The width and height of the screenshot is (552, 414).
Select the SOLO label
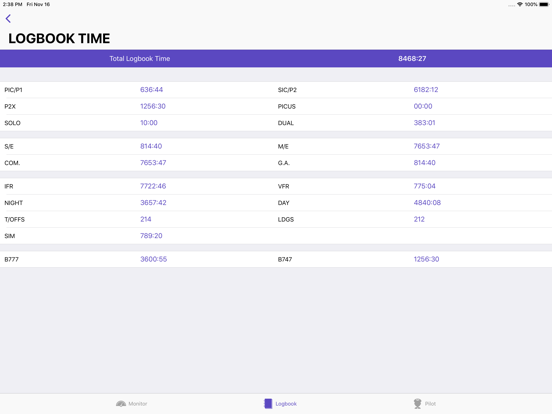[12, 123]
